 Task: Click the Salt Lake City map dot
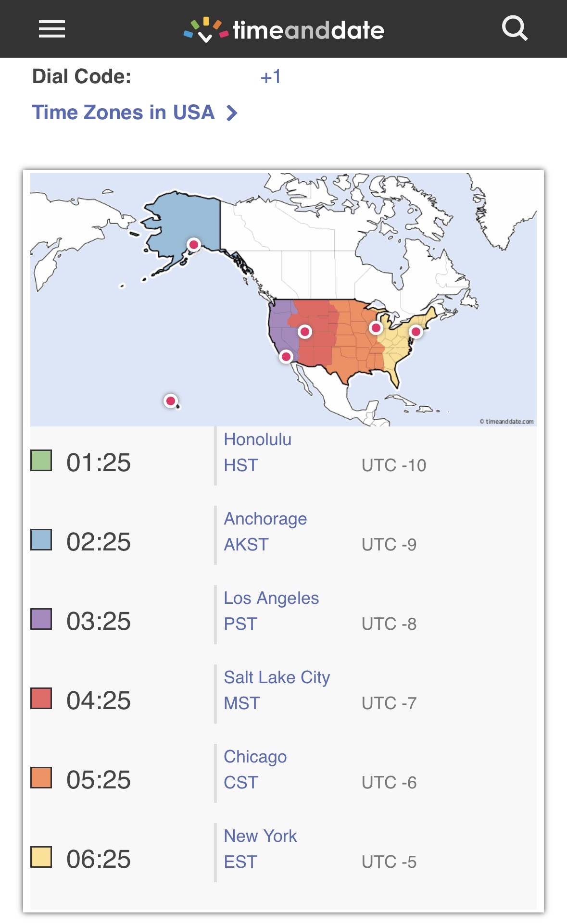(305, 332)
